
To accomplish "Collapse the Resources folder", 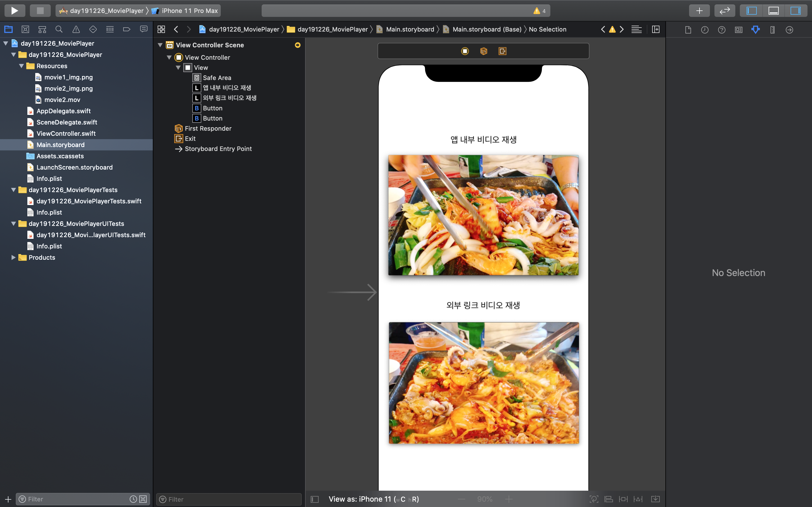I will pos(21,66).
